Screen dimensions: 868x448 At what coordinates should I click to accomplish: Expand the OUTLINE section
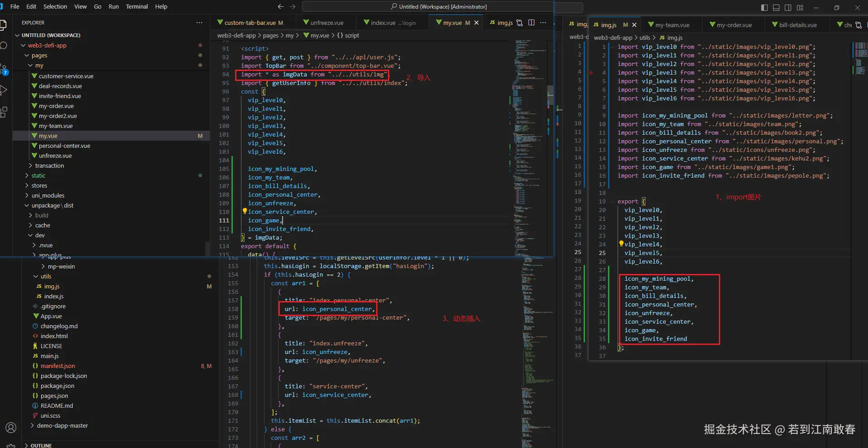(x=27, y=445)
